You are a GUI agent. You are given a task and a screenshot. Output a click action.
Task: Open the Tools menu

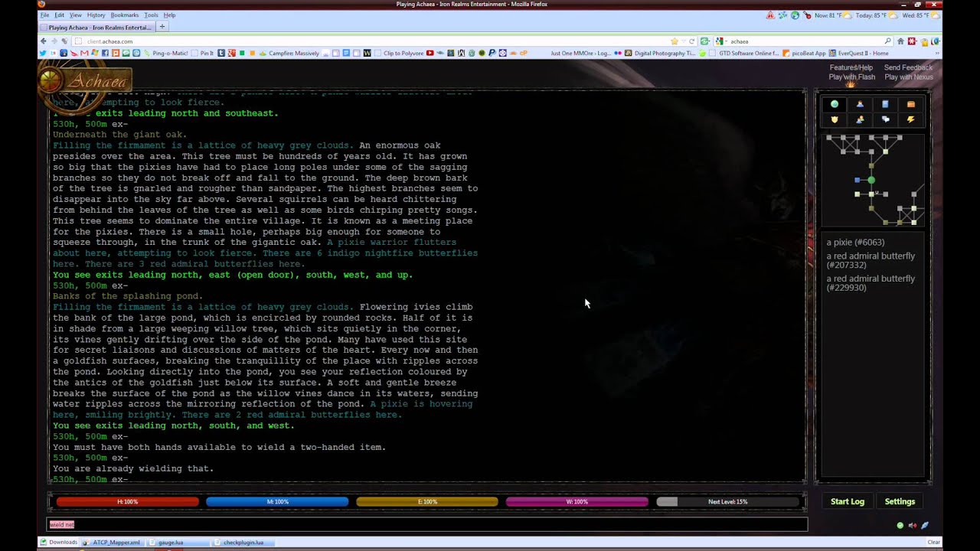[x=151, y=15]
